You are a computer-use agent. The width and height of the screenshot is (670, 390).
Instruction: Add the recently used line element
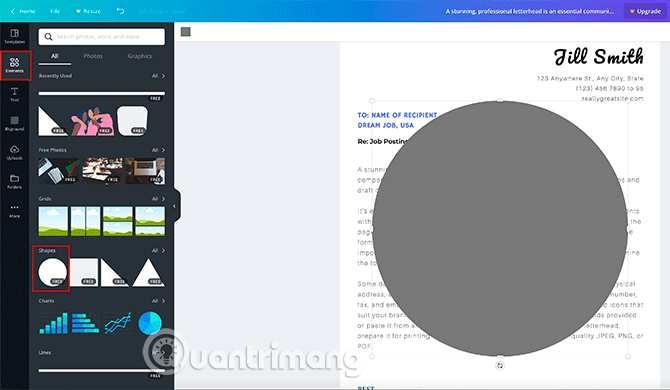click(x=102, y=94)
